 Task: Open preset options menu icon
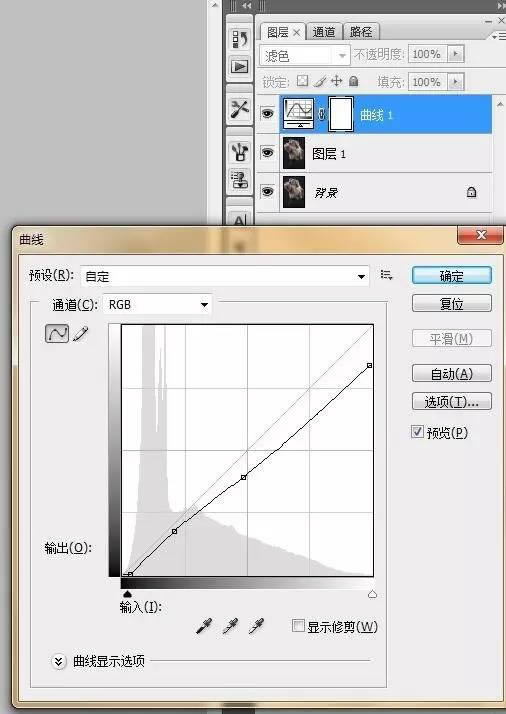tap(386, 275)
